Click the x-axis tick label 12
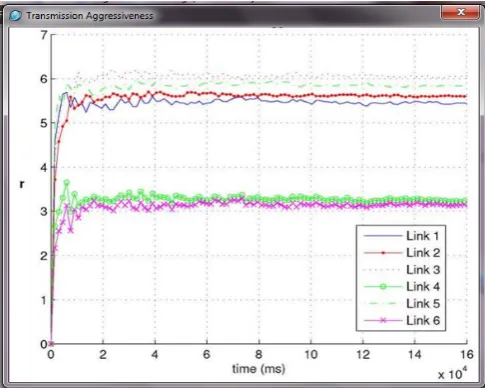The image size is (485, 388). coord(363,354)
